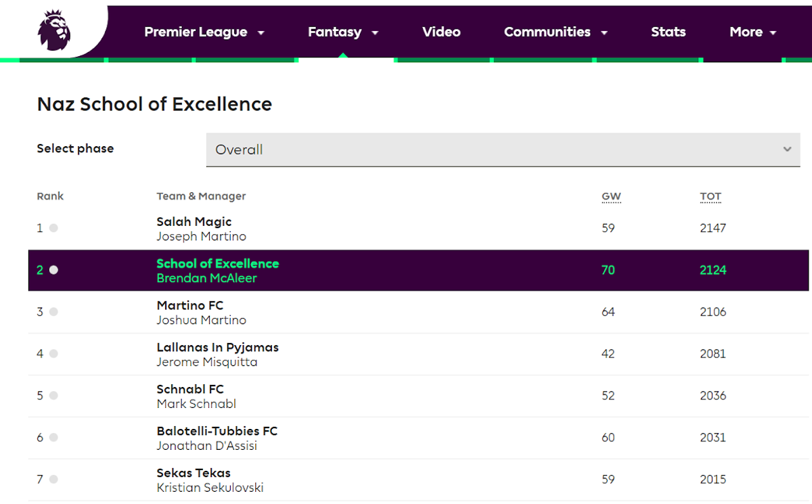
Task: Click manager name Brendan McAleer
Action: [206, 279]
